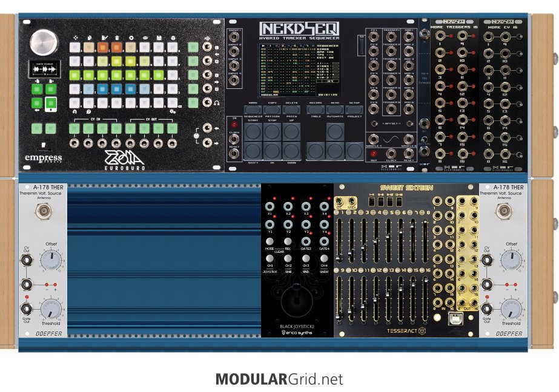
Task: Click Black Joystick2 GATE4 jack
Action: 324,241
